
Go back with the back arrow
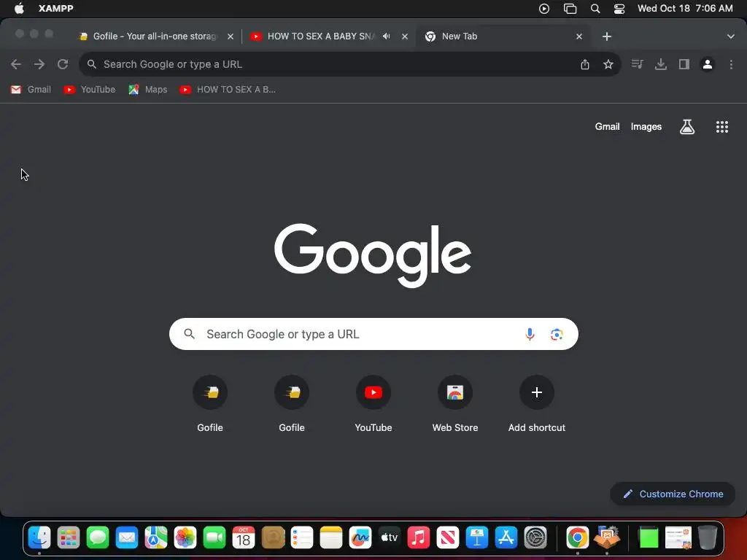tap(16, 64)
